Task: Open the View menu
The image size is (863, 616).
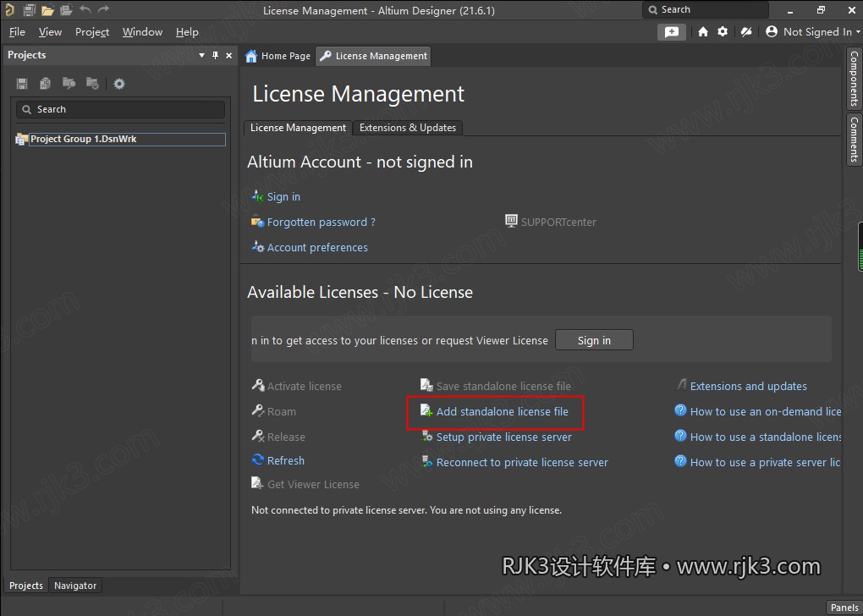Action: tap(50, 32)
